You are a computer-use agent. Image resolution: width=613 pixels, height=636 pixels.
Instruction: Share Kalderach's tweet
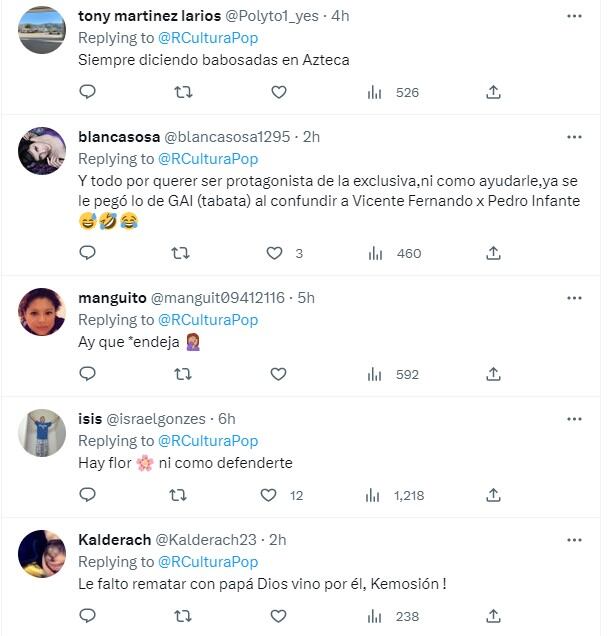[x=493, y=616]
